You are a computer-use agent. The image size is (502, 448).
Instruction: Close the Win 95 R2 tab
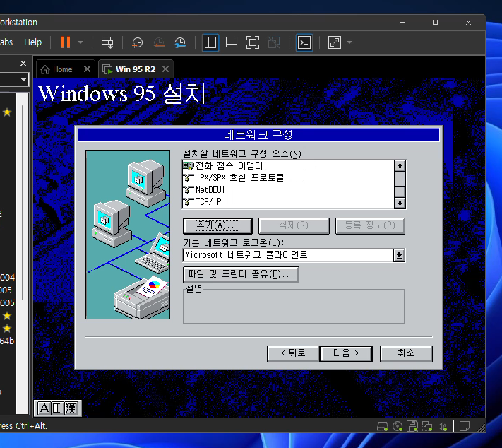165,69
